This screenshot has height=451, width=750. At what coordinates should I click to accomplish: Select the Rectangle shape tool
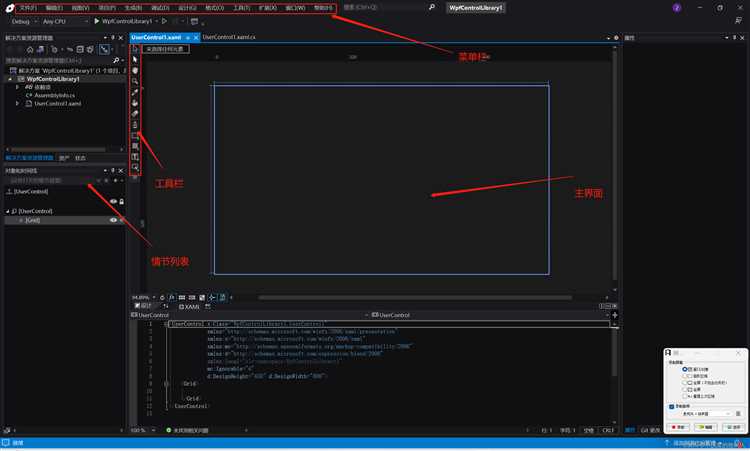(x=135, y=136)
